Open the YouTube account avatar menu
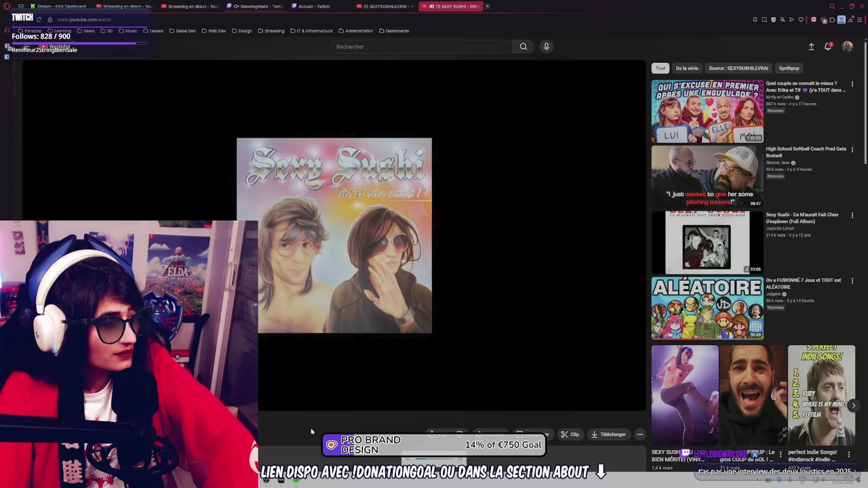 848,47
